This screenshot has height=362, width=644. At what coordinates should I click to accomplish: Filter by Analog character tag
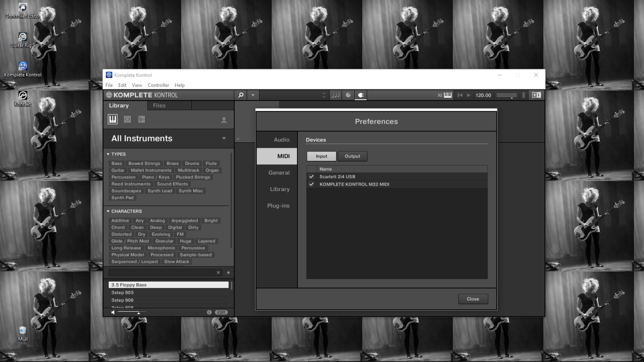(x=157, y=221)
